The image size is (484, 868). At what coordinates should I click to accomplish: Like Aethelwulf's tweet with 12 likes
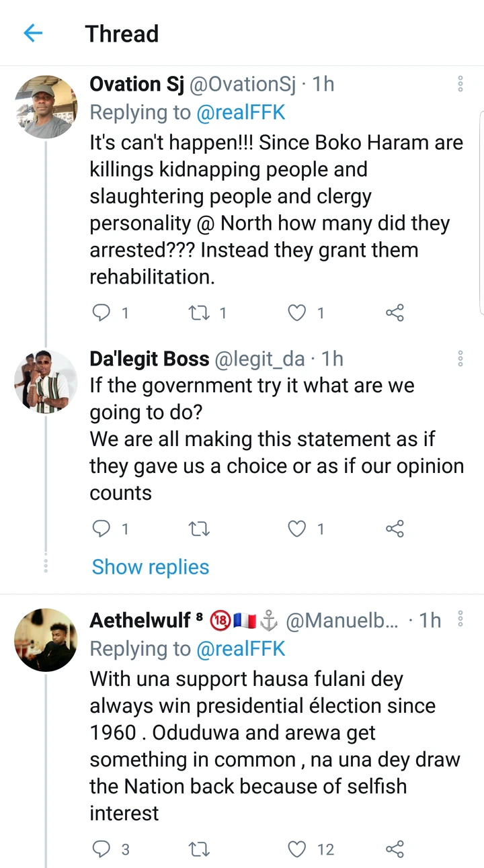click(297, 849)
